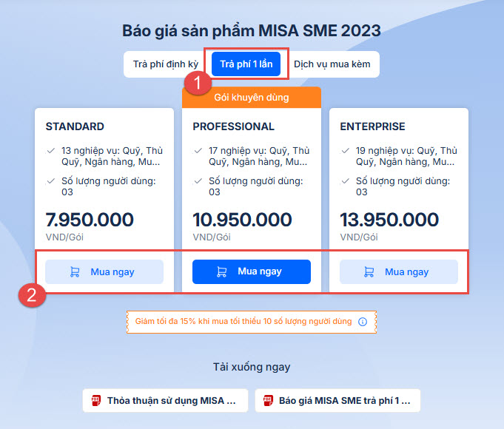Click the PROFESSIONAL plan heading
The image size is (504, 429).
[x=233, y=126]
